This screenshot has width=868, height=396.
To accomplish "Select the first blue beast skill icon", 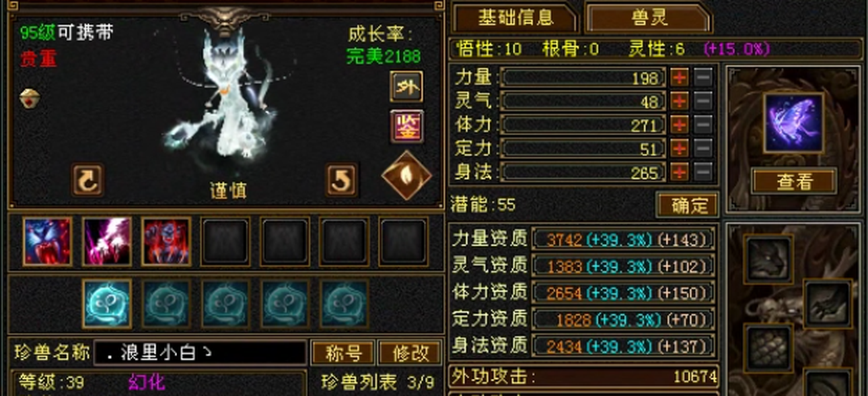I will [x=48, y=242].
